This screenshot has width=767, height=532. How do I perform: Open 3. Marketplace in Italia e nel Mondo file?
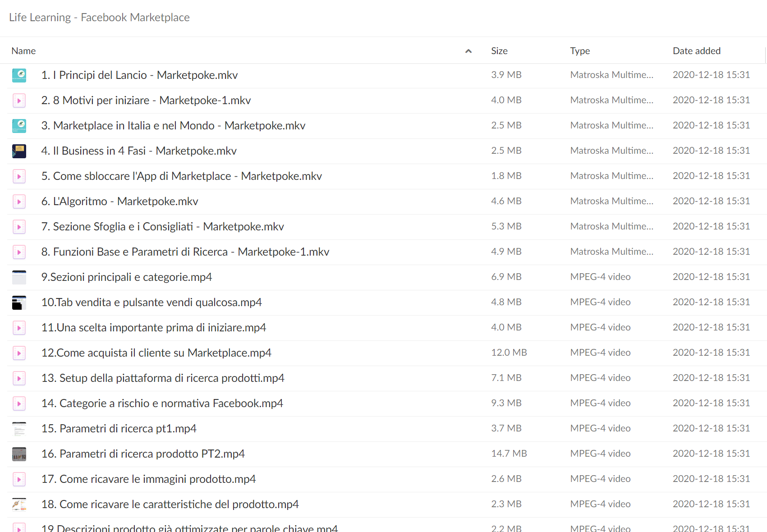(x=173, y=126)
